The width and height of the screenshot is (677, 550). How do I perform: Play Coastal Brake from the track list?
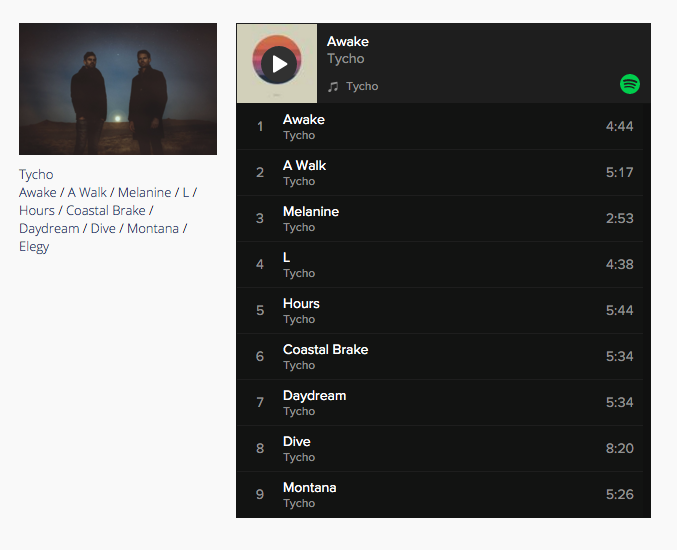[x=440, y=357]
